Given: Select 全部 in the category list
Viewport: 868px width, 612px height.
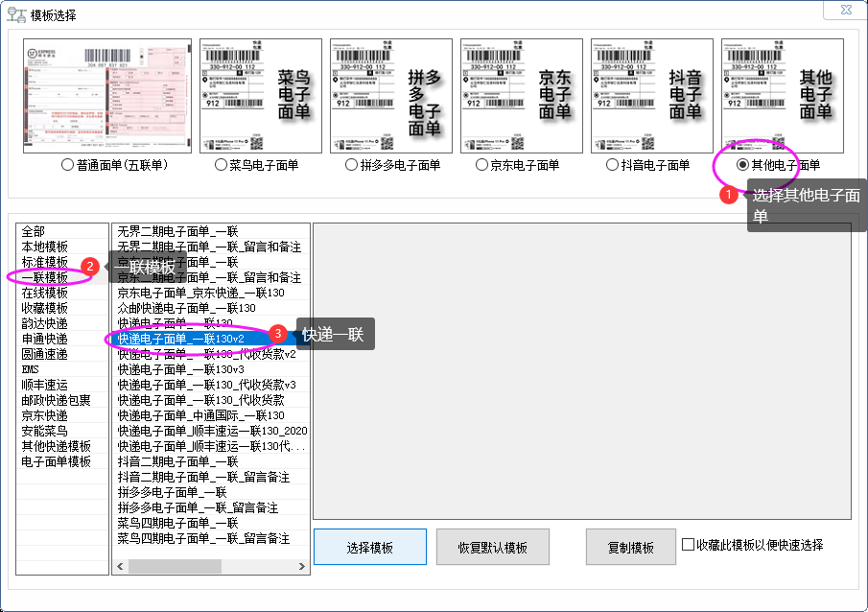Looking at the screenshot, I should tap(34, 231).
